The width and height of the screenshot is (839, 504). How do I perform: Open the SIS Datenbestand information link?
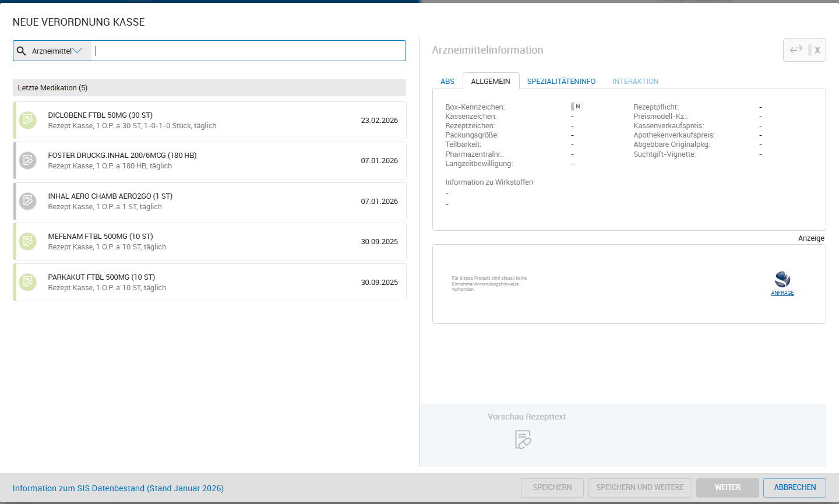pyautogui.click(x=118, y=488)
